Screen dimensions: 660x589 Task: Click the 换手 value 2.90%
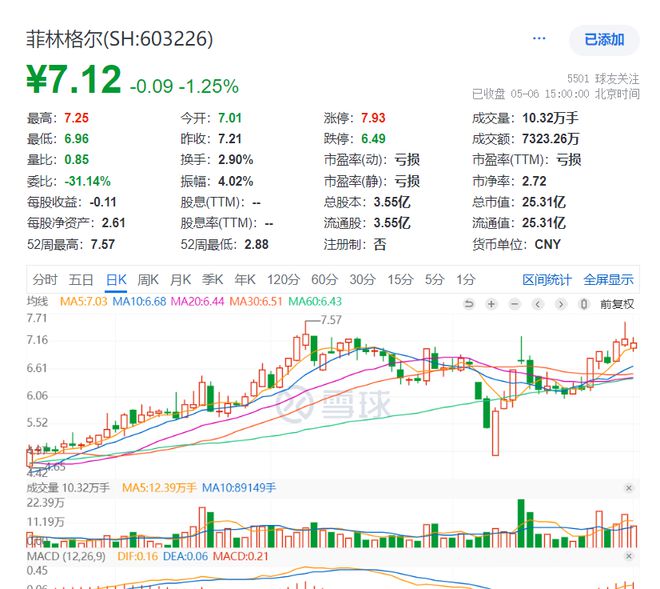236,160
